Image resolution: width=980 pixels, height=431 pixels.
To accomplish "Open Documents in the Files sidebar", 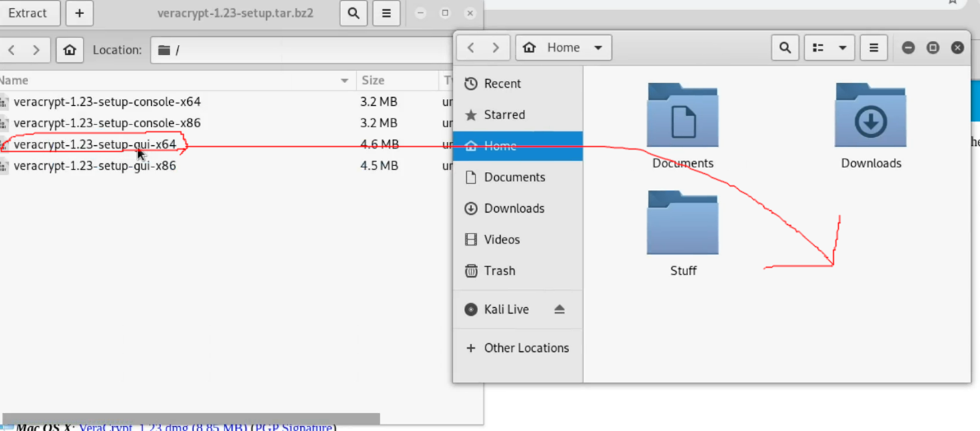I will coord(518,177).
